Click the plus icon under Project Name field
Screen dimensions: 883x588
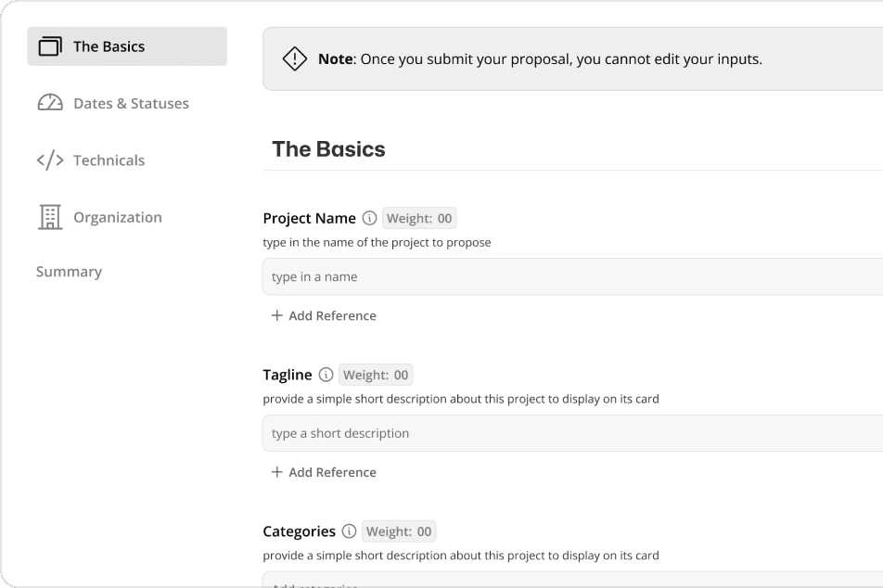[276, 315]
